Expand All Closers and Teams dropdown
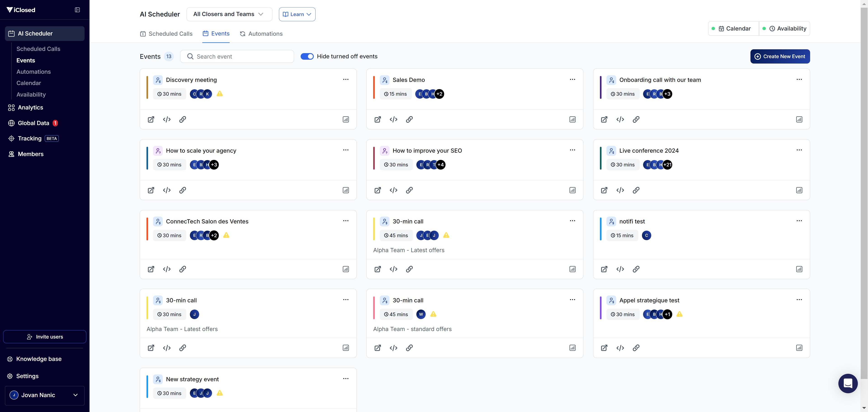The width and height of the screenshot is (868, 412). point(229,14)
